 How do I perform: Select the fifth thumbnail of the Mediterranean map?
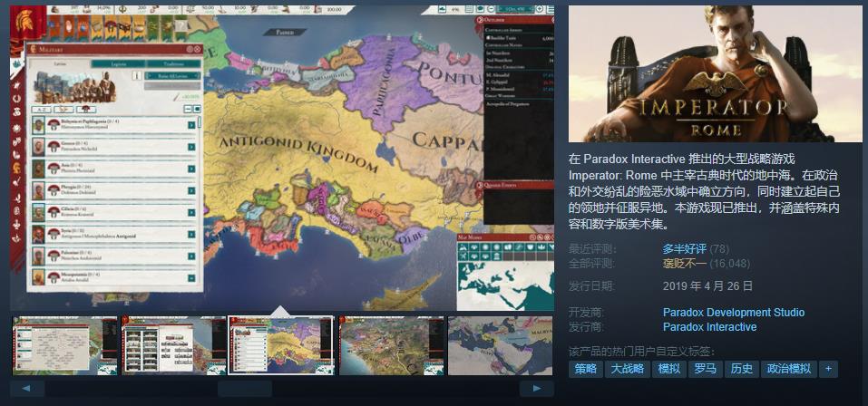501,345
